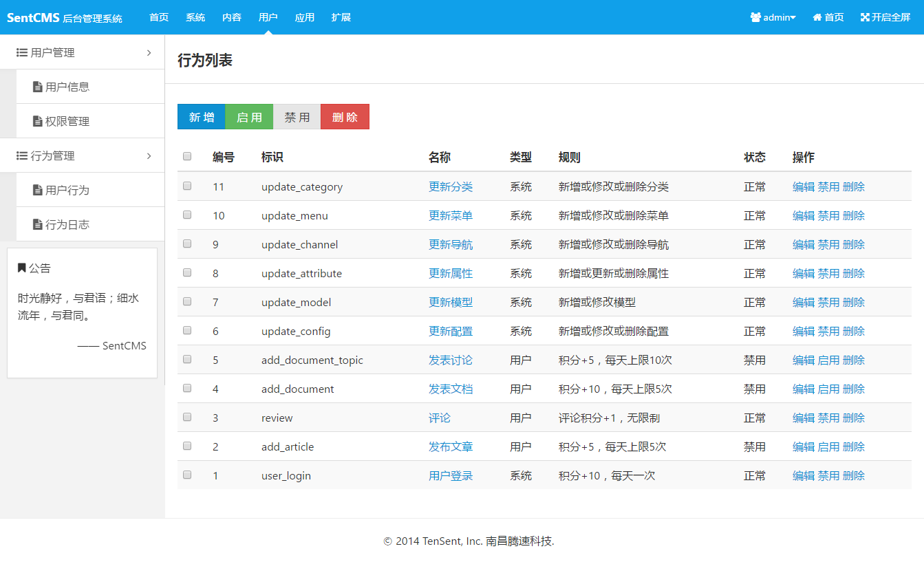Click the fullscreen expand icon
The width and height of the screenshot is (924, 562).
point(865,17)
